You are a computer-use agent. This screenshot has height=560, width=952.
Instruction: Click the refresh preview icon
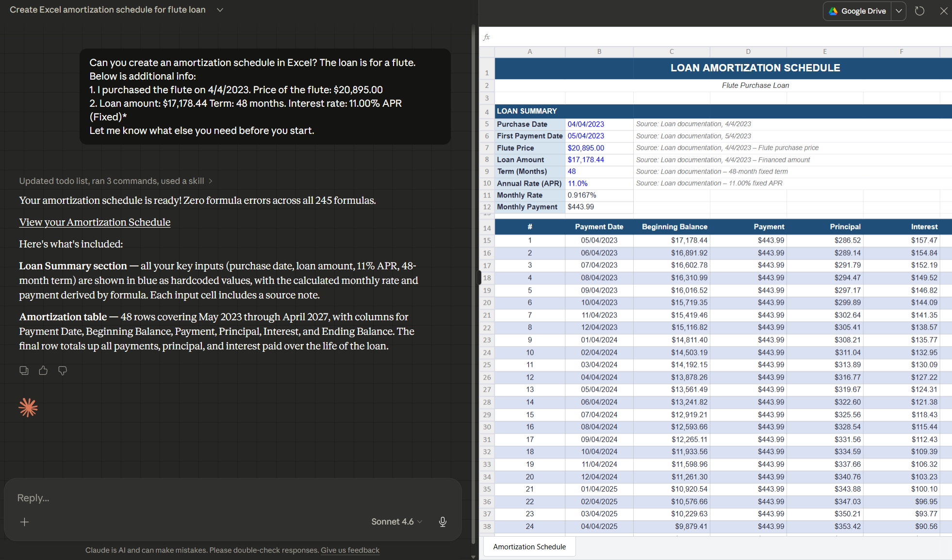(919, 11)
